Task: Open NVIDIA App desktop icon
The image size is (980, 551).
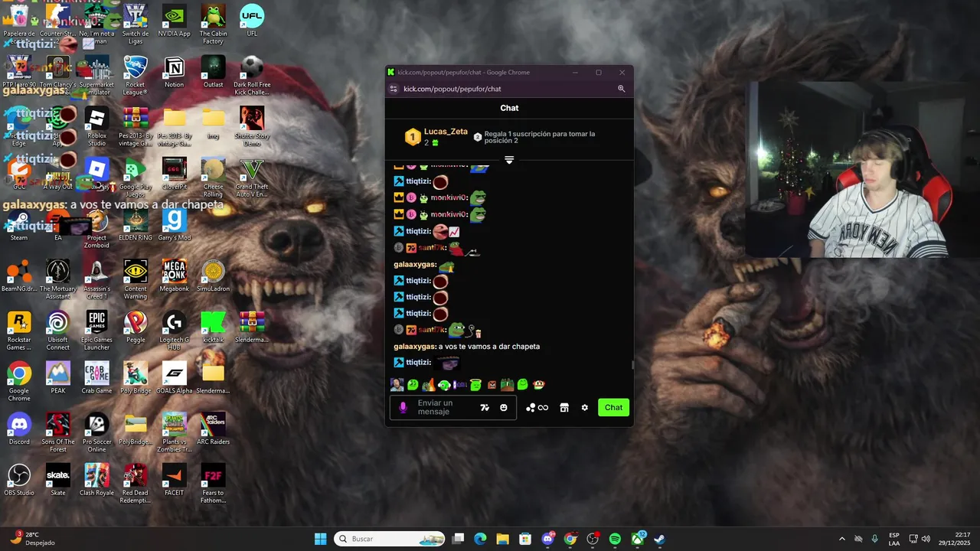Action: click(x=175, y=21)
